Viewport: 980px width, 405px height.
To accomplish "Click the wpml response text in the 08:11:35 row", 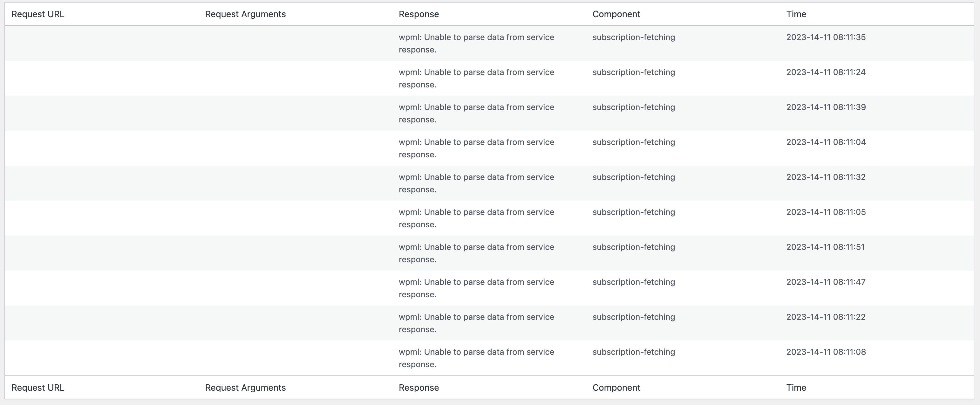I will pos(476,43).
